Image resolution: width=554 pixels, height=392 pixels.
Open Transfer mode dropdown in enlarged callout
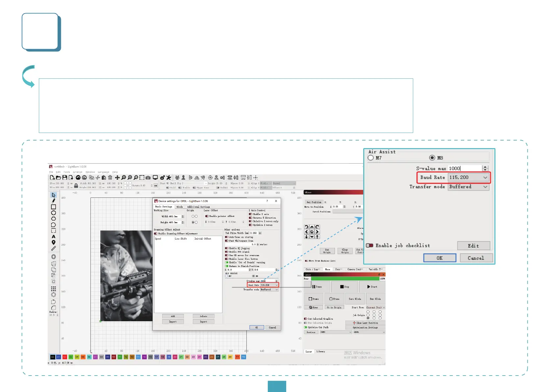click(x=469, y=187)
